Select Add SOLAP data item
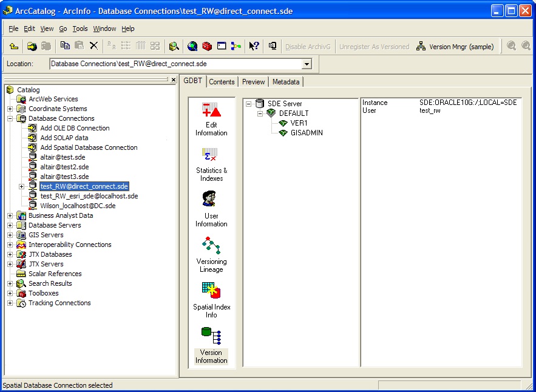 (x=64, y=138)
